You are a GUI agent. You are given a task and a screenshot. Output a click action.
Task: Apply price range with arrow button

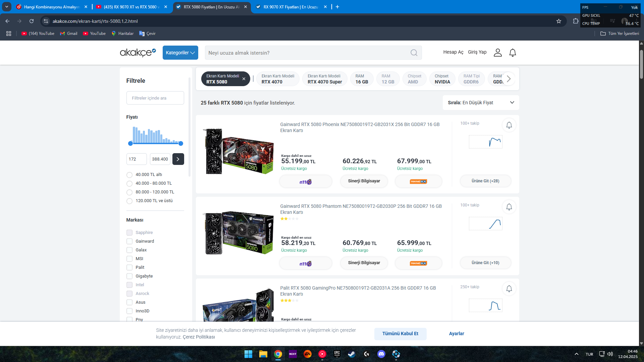click(178, 159)
